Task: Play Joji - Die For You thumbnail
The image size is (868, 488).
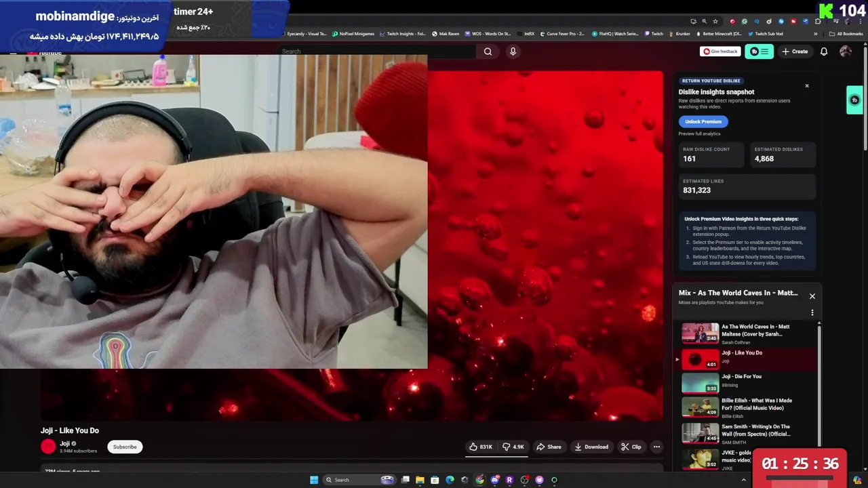Action: (x=700, y=383)
